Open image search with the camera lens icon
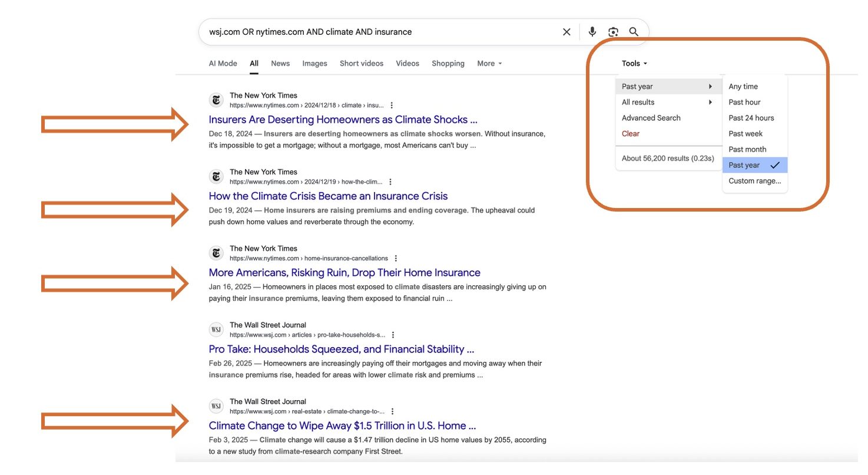Screen dimensions: 868x475 [x=614, y=32]
